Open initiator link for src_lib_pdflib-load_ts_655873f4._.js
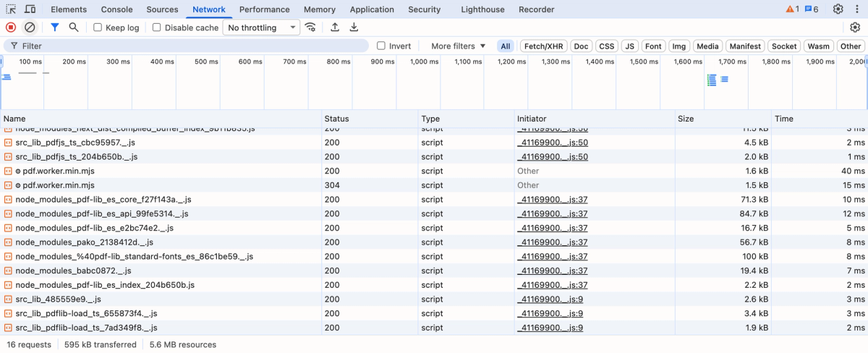The image size is (868, 353). coord(550,313)
